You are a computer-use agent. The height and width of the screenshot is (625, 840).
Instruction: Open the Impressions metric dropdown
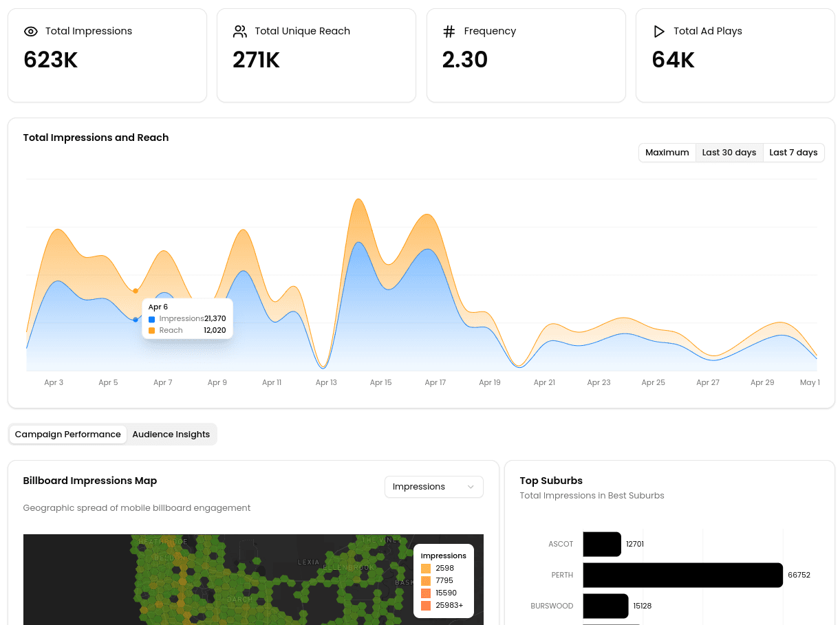pyautogui.click(x=433, y=486)
